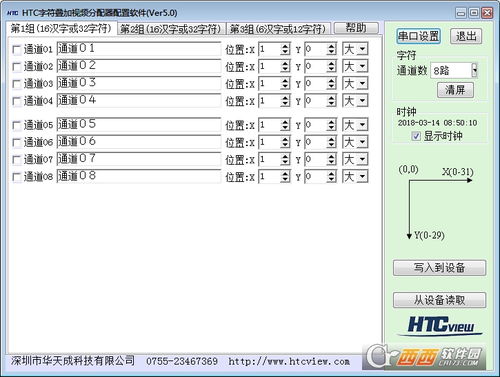Image resolution: width=500 pixels, height=377 pixels.
Task: Decrease Y position for 通道07
Action: (331, 162)
